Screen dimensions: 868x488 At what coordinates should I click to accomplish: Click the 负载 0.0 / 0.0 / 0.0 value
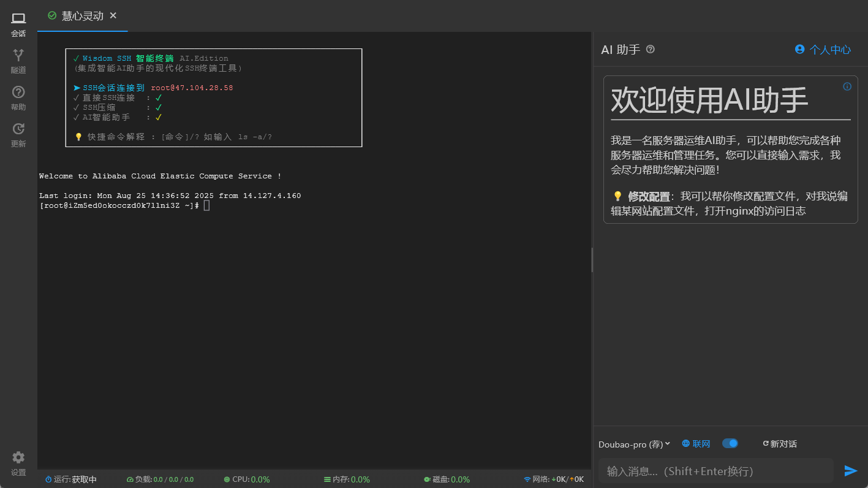[x=173, y=479]
